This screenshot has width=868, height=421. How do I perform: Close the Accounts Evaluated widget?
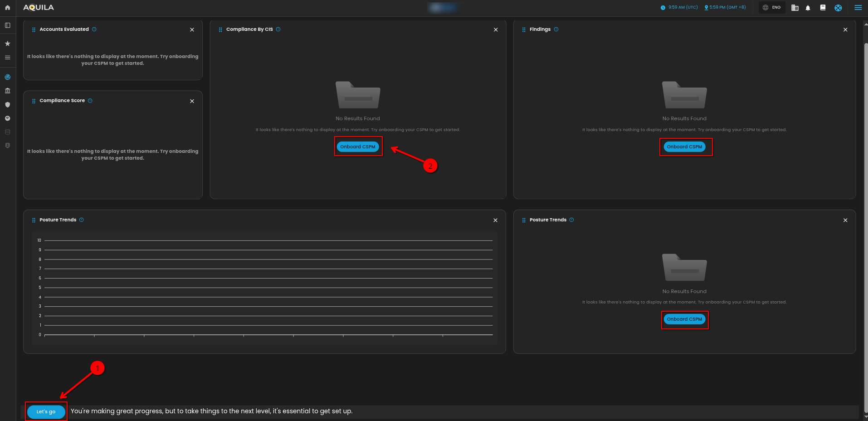(192, 29)
